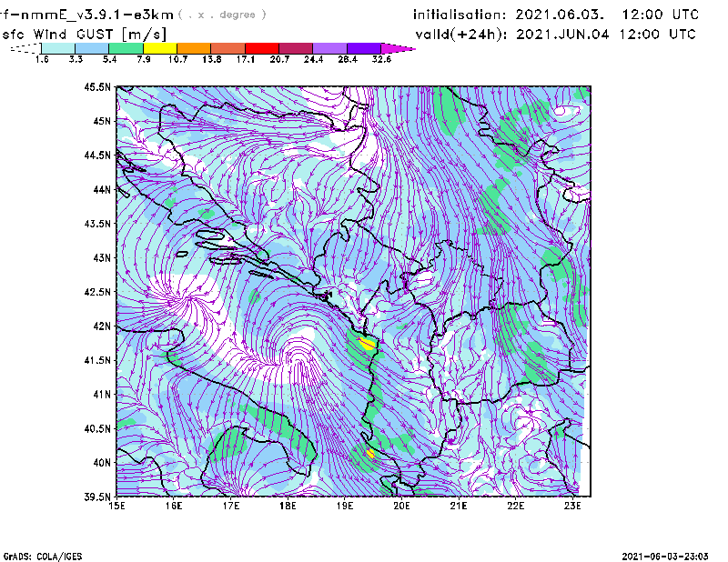This screenshot has width=728, height=562.
Task: Click the 45N latitude label
Action: 102,121
